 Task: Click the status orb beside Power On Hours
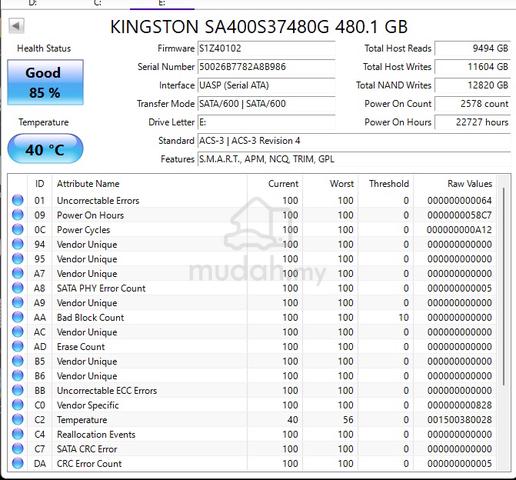[18, 215]
